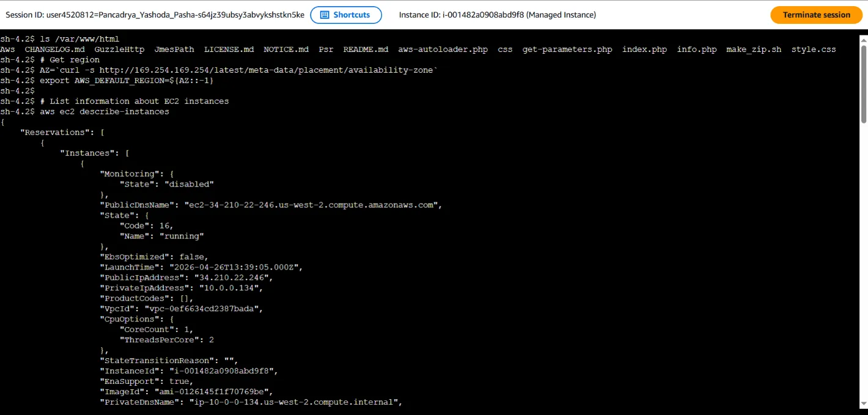This screenshot has width=868, height=415.
Task: Click the LaunchTime value line
Action: click(202, 268)
